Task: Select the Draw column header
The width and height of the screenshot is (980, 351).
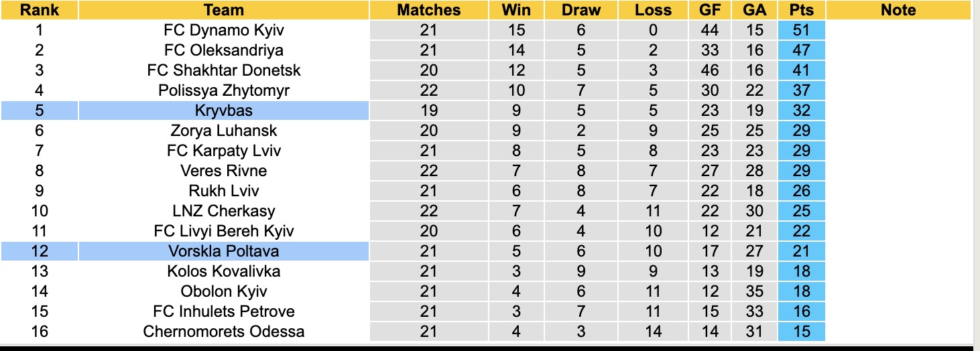Action: click(x=580, y=10)
